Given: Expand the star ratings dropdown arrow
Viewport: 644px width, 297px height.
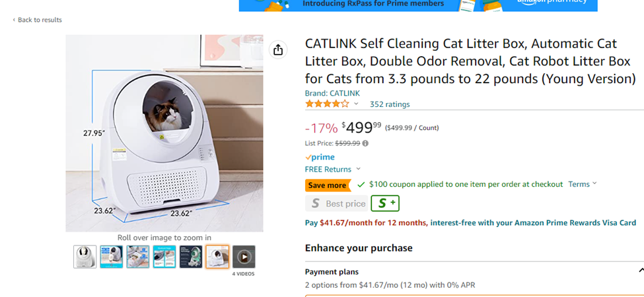Looking at the screenshot, I should click(x=357, y=104).
